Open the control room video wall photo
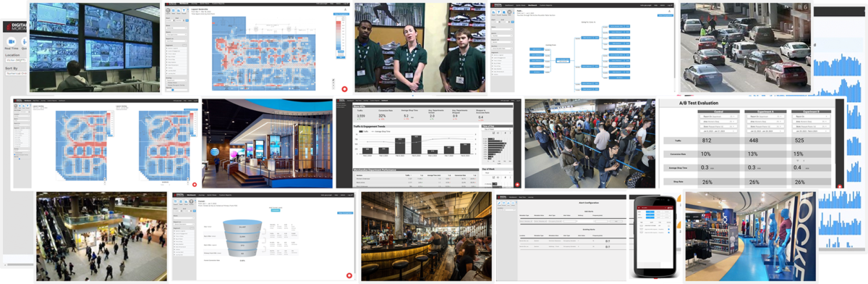The height and width of the screenshot is (284, 868). click(95, 47)
